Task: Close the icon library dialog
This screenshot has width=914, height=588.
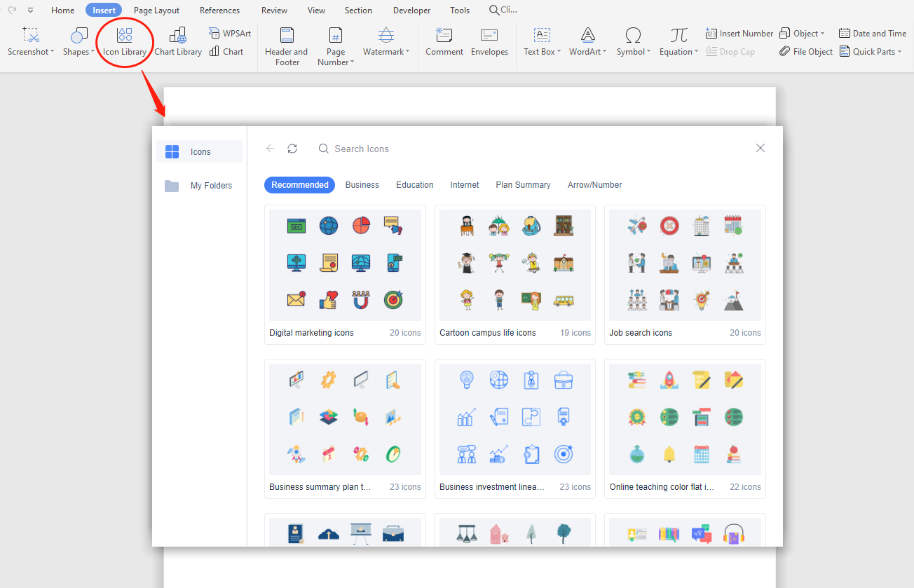Action: 760,148
